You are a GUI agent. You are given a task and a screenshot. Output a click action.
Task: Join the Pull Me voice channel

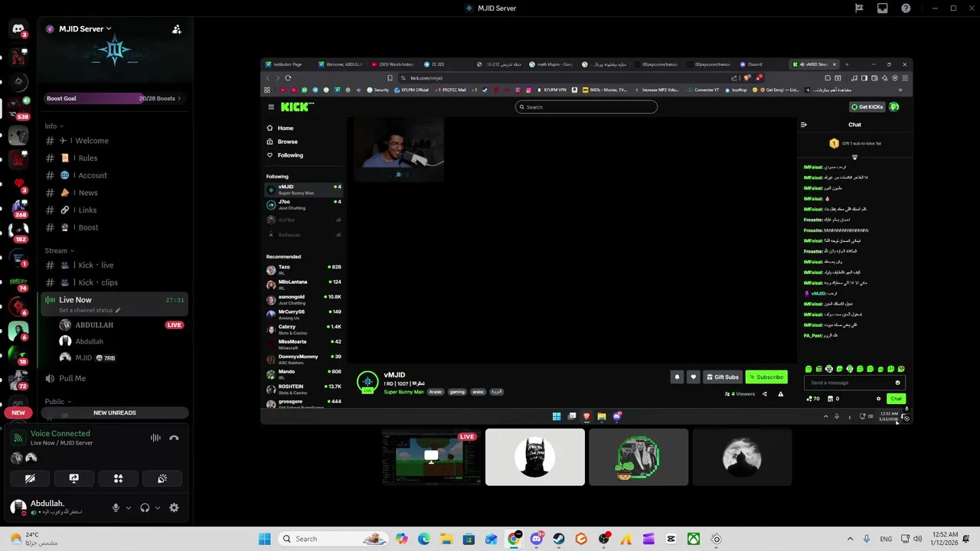coord(115,378)
